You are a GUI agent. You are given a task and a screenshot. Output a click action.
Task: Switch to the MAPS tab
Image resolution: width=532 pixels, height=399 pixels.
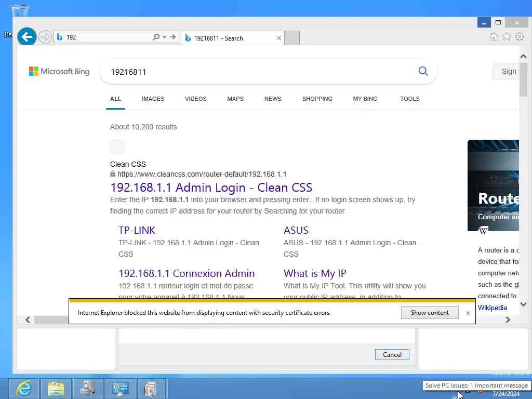(x=235, y=99)
